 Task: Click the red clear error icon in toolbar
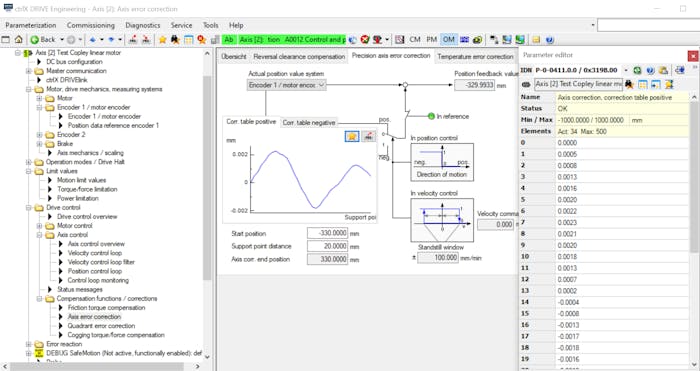pyautogui.click(x=365, y=40)
